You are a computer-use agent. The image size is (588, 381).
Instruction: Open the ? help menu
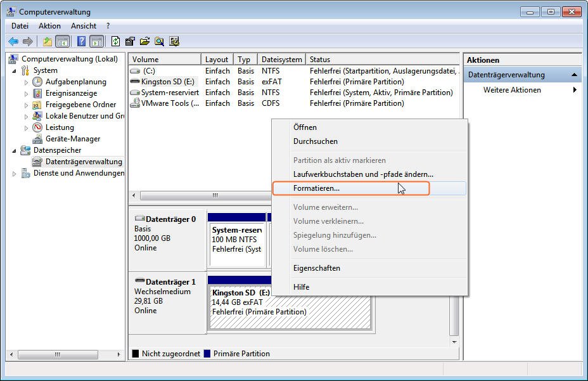click(108, 26)
